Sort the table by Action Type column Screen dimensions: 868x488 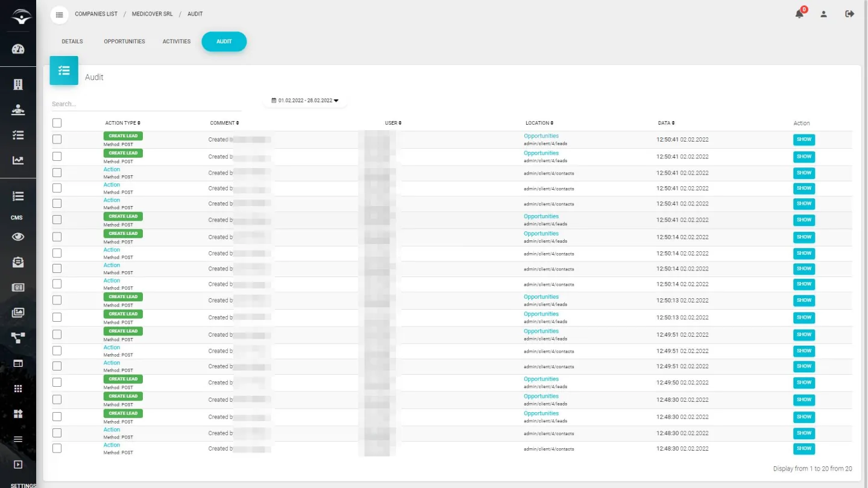[122, 123]
